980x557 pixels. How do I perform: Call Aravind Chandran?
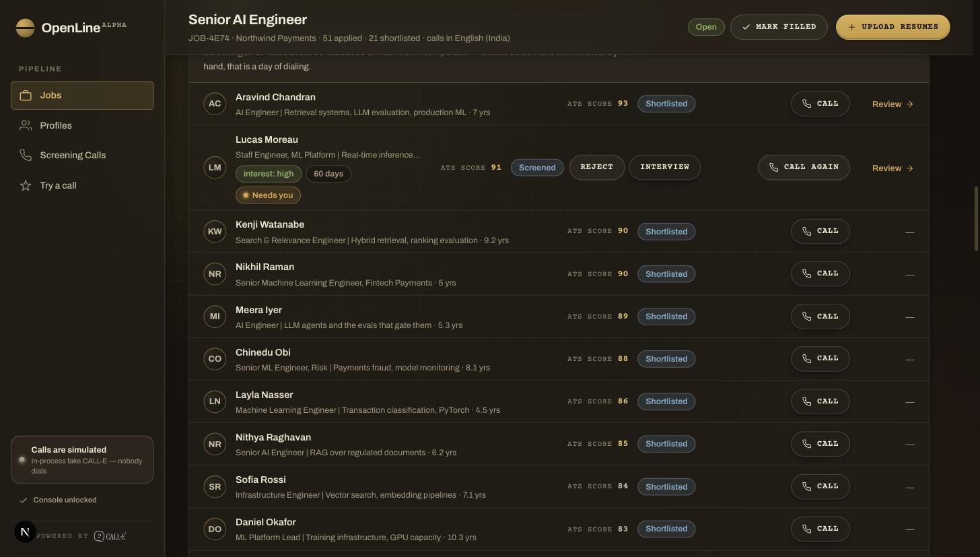tap(820, 104)
